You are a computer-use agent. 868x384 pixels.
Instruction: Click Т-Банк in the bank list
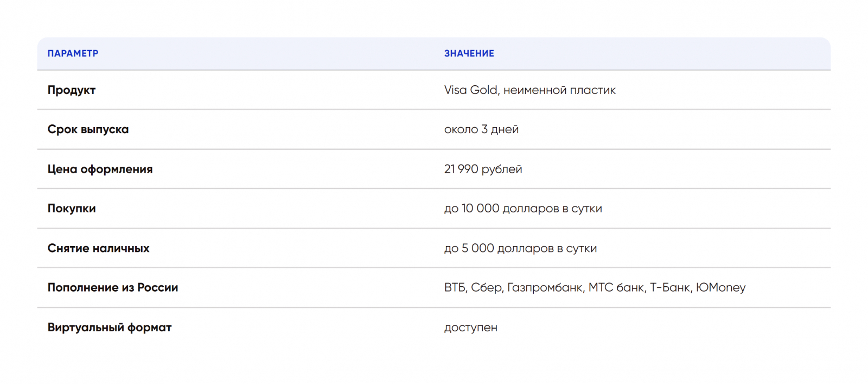670,288
